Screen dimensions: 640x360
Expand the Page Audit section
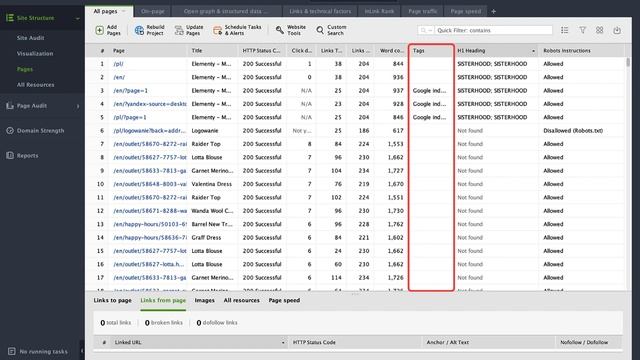tap(78, 106)
